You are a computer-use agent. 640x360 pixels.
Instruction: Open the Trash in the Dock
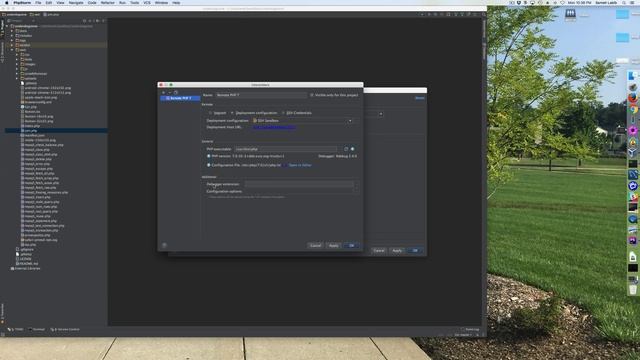(x=633, y=289)
